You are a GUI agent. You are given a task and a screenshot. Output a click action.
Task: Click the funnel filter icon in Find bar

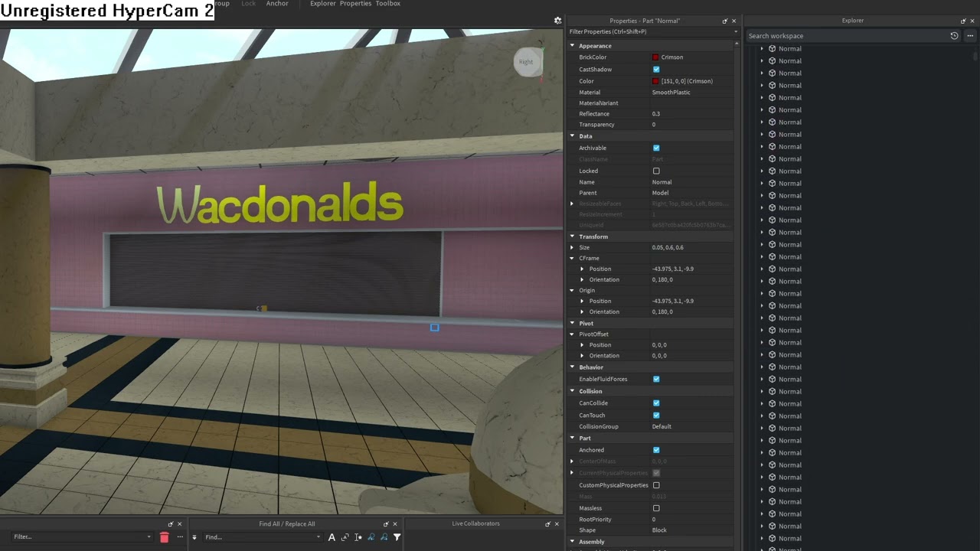point(397,537)
